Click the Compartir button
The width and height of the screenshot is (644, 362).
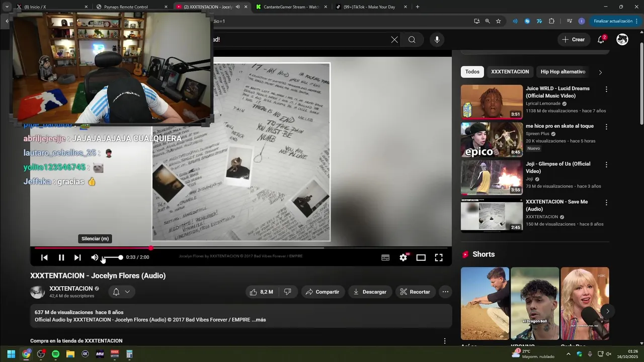click(x=323, y=292)
